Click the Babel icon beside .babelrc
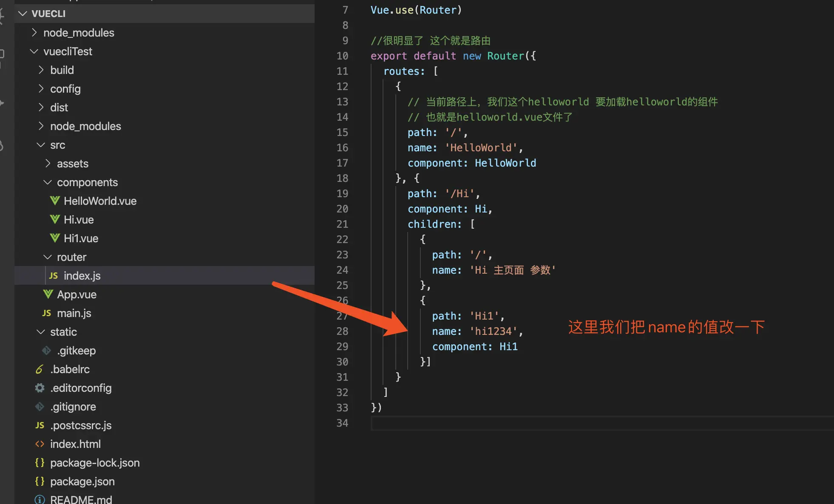 (40, 369)
